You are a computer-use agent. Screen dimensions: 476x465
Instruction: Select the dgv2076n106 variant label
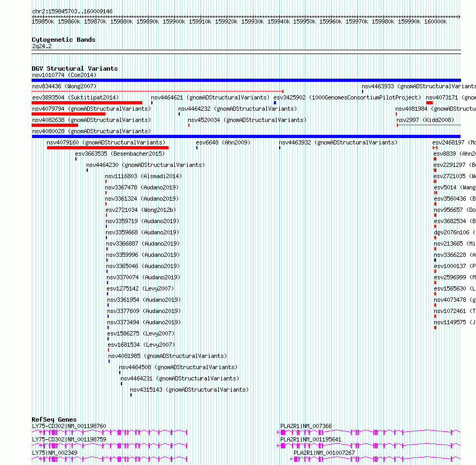tap(455, 232)
